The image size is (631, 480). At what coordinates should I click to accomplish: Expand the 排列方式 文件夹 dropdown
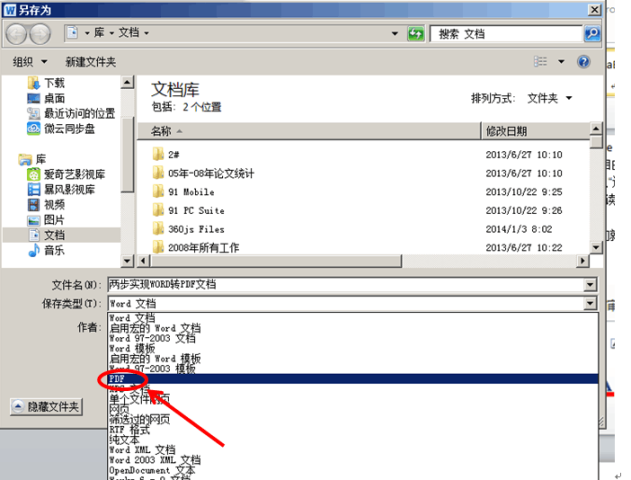(x=549, y=98)
